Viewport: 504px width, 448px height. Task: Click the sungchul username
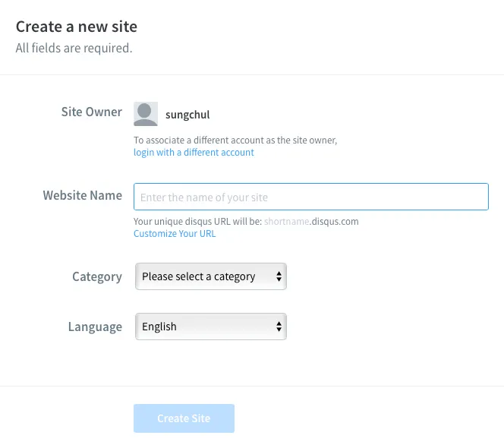pyautogui.click(x=187, y=115)
